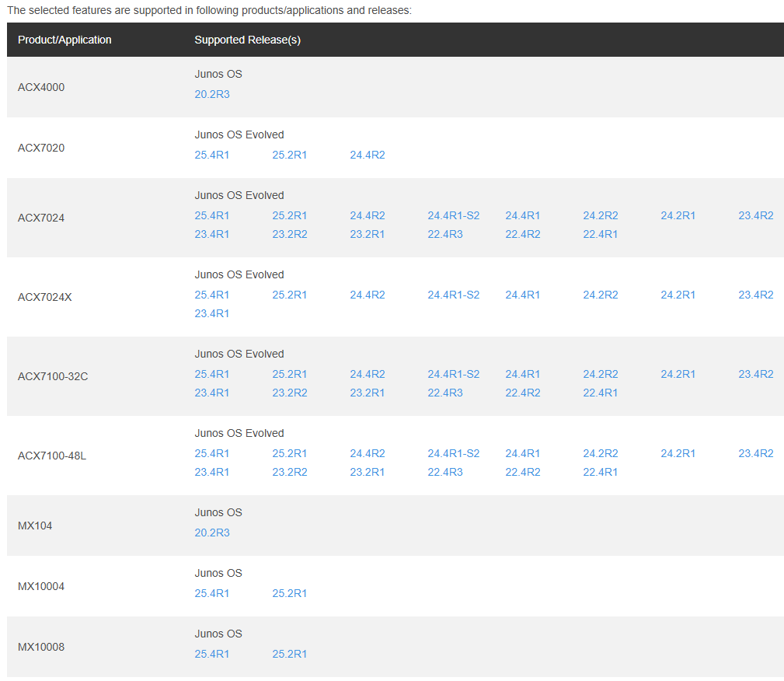Viewport: 784px width, 681px height.
Task: Click the 25.2R1 release under MX10004
Action: pyautogui.click(x=289, y=593)
